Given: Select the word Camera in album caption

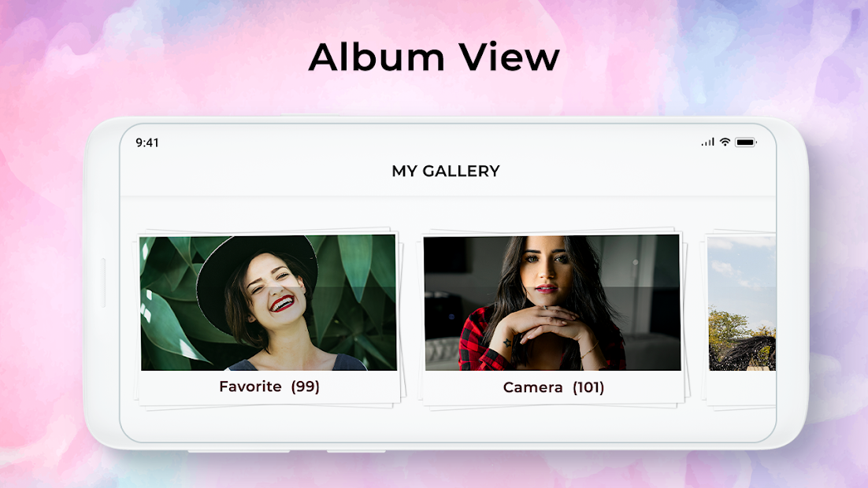Looking at the screenshot, I should (x=532, y=387).
